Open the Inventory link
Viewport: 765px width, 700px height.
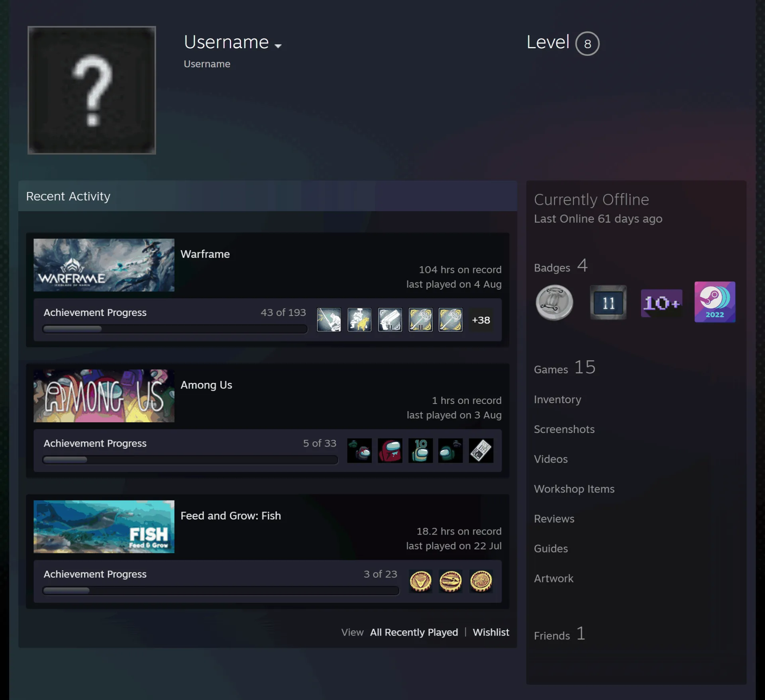(557, 399)
